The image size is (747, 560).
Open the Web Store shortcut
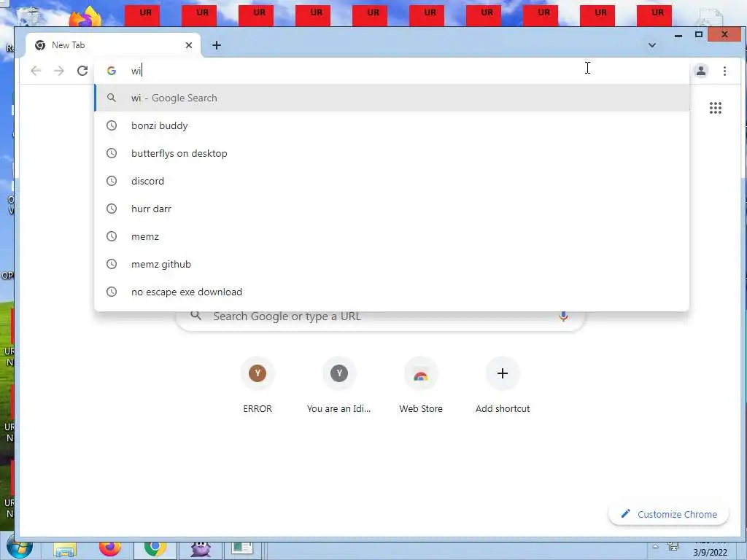[421, 386]
